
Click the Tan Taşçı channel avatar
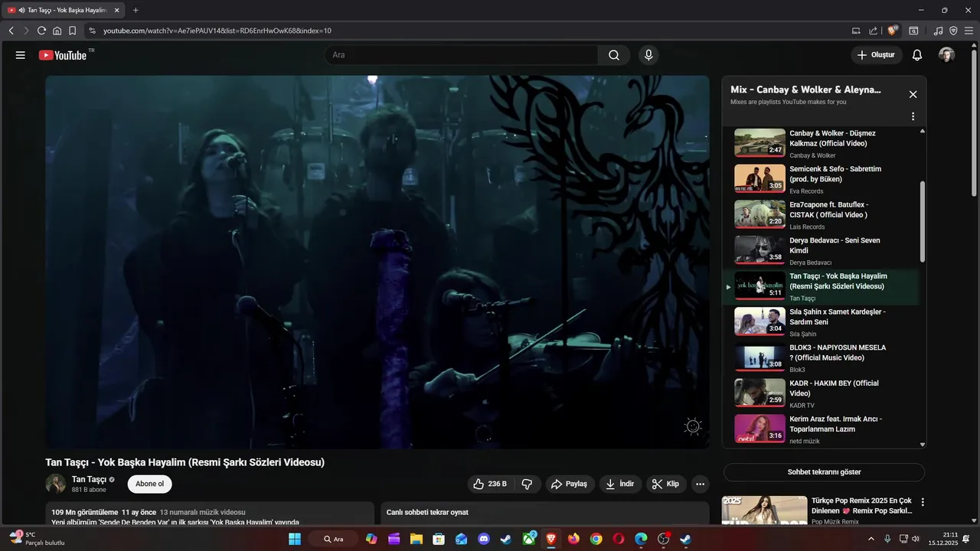click(55, 484)
